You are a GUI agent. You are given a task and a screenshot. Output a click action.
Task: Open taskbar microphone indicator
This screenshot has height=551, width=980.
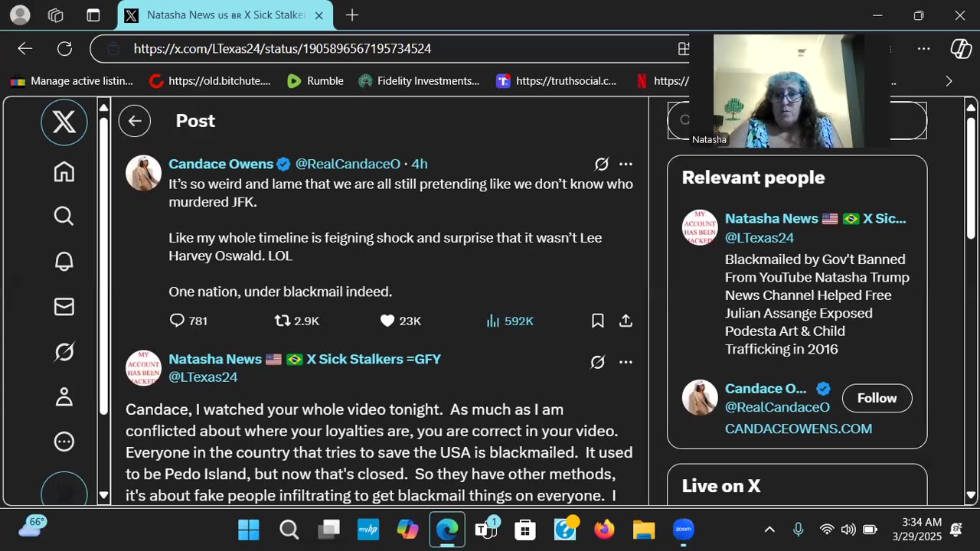(x=798, y=530)
